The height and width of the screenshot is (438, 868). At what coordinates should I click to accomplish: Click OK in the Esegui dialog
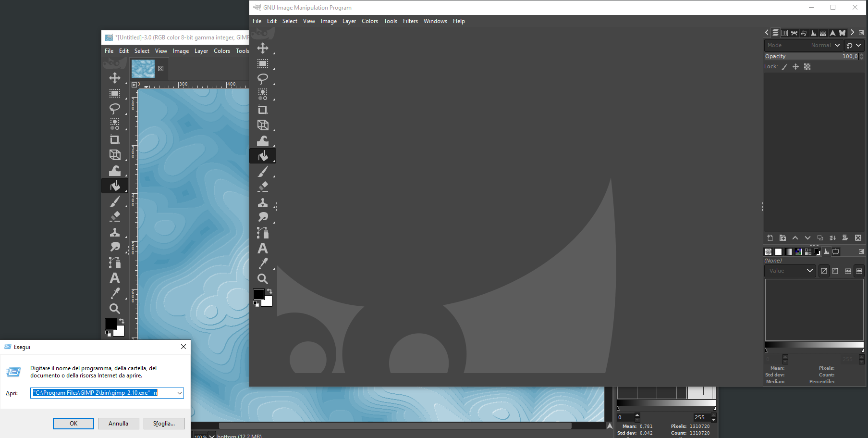point(73,424)
